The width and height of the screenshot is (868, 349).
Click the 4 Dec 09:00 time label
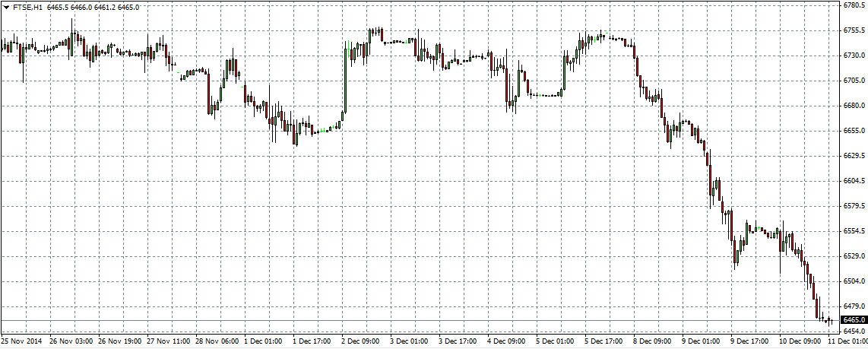click(506, 341)
